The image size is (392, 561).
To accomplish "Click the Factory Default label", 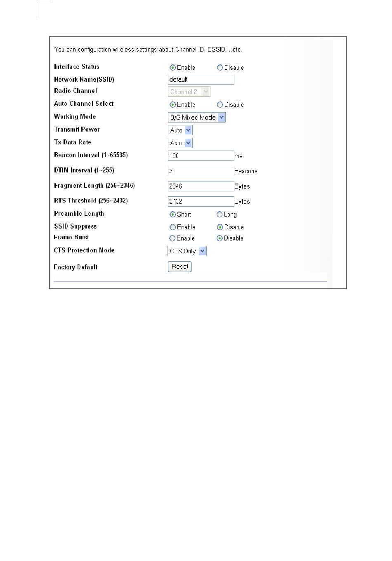I will click(76, 267).
